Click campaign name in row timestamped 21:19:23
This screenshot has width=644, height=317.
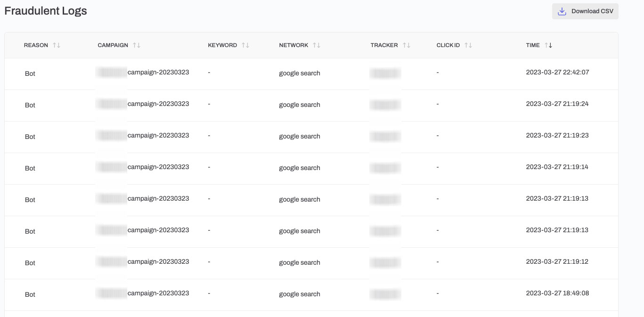point(158,136)
